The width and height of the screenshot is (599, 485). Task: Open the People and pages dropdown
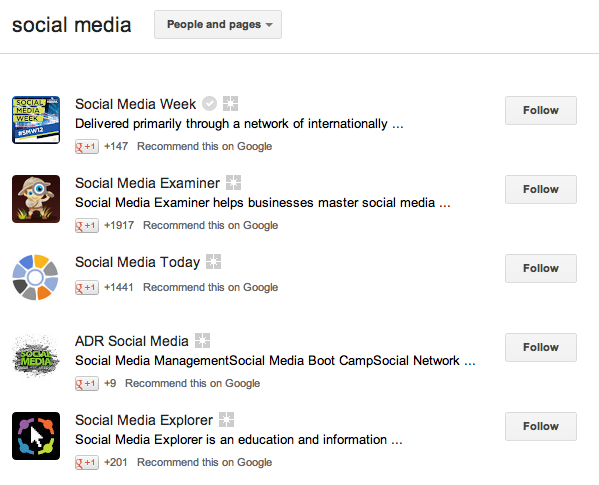point(218,24)
